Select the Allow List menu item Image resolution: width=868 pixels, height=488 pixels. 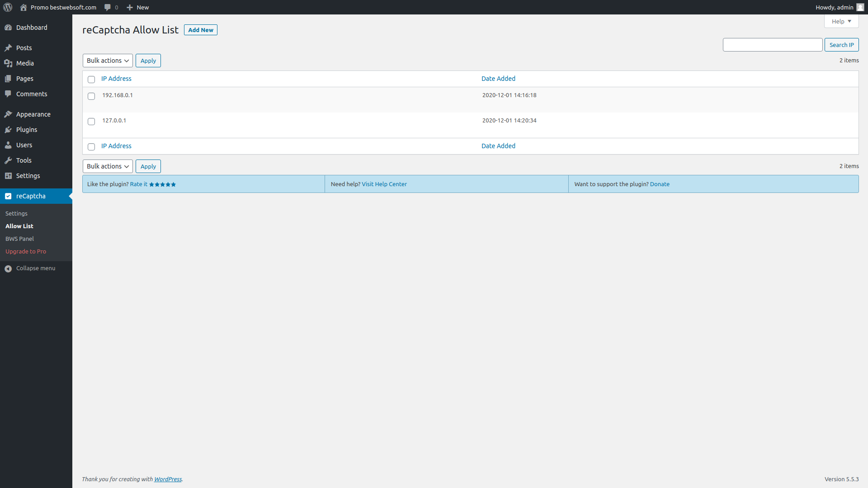click(x=19, y=226)
